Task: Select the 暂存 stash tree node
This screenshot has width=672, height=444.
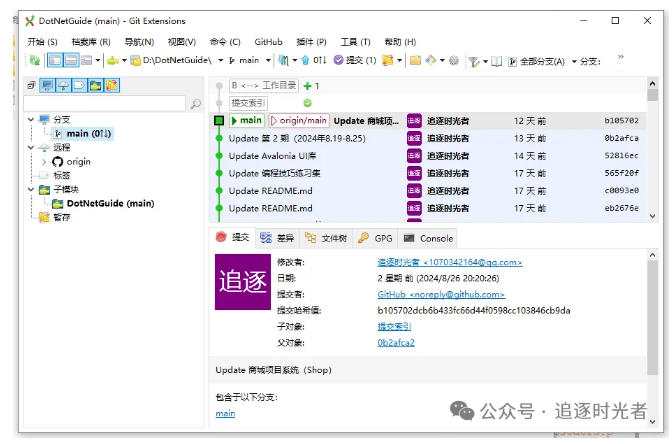Action: coord(54,217)
